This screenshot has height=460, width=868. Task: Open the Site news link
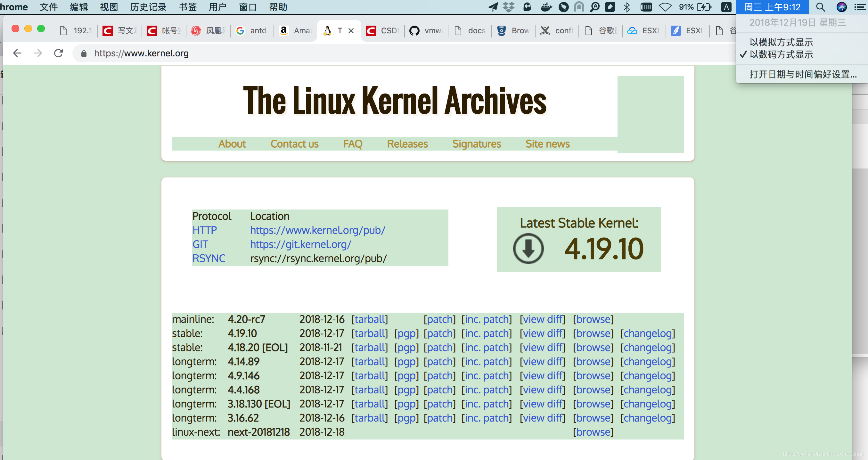coord(547,144)
